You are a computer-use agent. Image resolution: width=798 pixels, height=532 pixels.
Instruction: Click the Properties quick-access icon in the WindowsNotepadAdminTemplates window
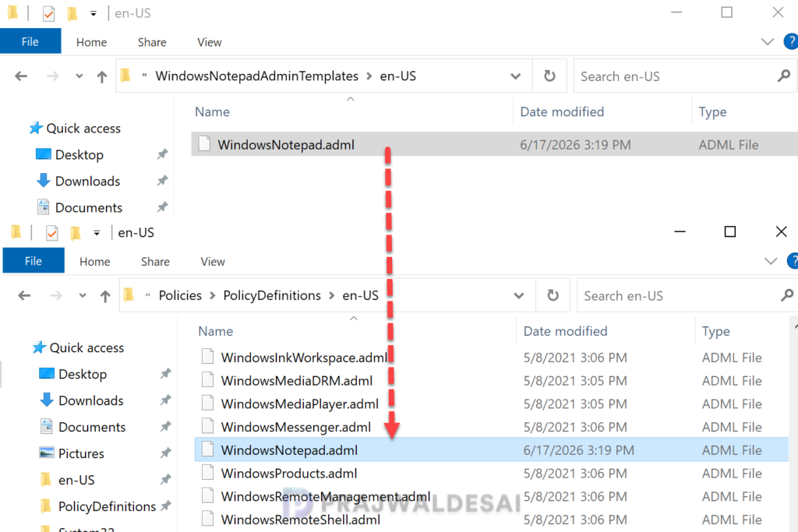pyautogui.click(x=48, y=14)
